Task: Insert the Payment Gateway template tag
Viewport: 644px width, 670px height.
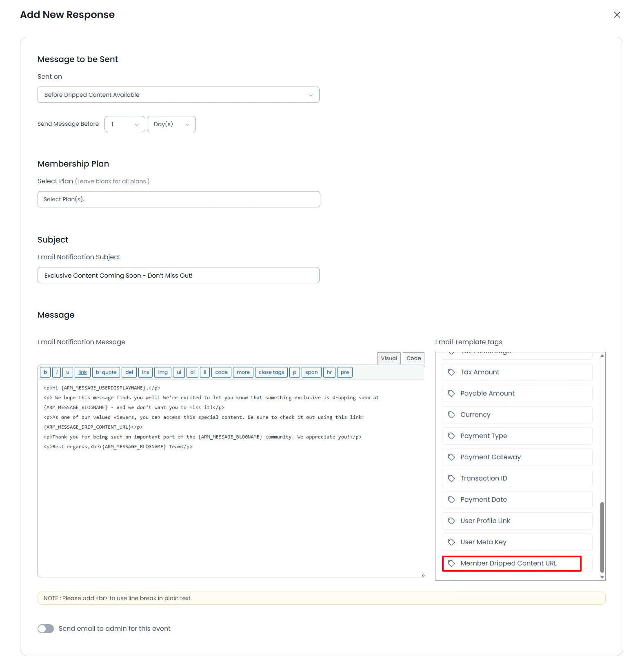Action: pyautogui.click(x=517, y=457)
